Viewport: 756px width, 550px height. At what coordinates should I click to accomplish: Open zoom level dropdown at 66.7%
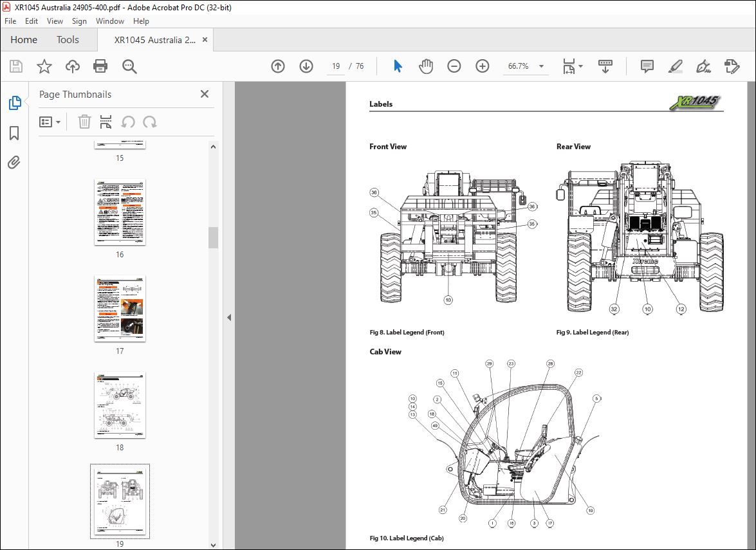coord(542,66)
